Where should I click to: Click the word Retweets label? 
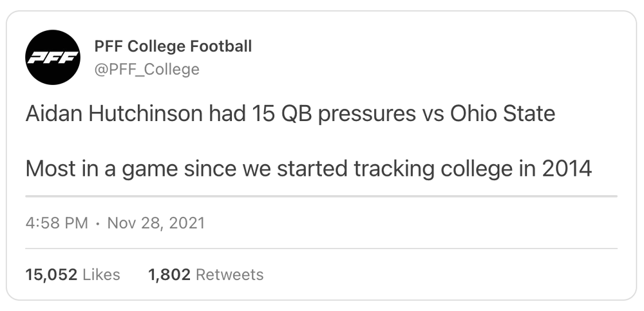(x=229, y=275)
